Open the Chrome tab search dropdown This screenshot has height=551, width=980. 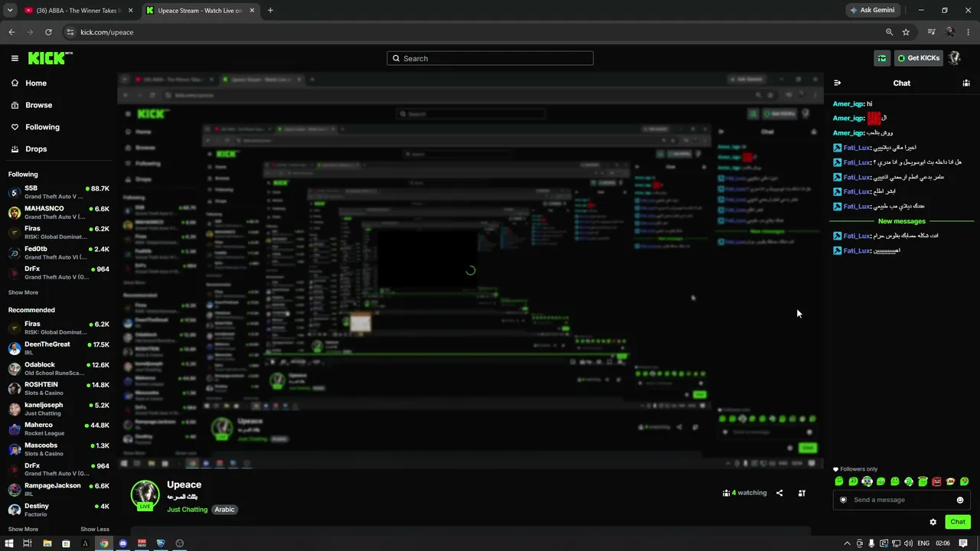coord(10,10)
